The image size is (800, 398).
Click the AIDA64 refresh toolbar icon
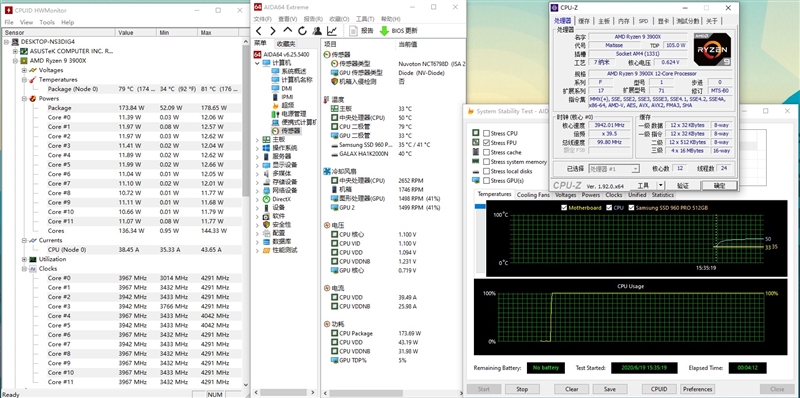point(303,31)
